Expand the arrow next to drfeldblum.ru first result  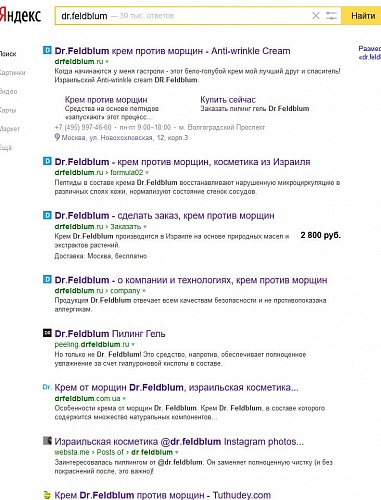click(x=107, y=62)
